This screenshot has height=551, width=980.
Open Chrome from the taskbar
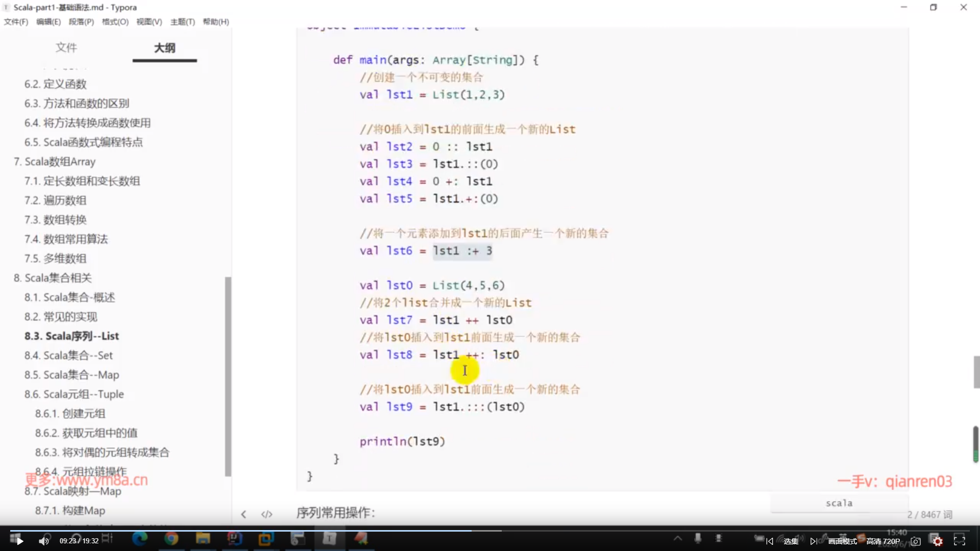[x=171, y=538]
